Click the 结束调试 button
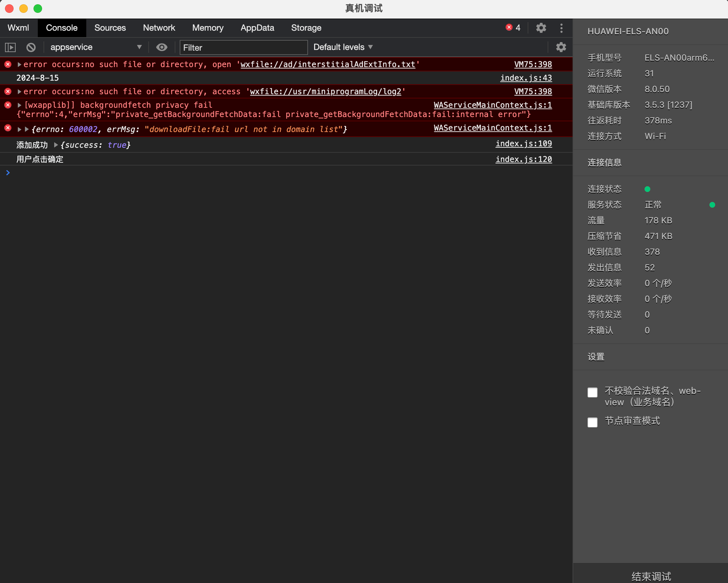This screenshot has width=728, height=583. [651, 576]
